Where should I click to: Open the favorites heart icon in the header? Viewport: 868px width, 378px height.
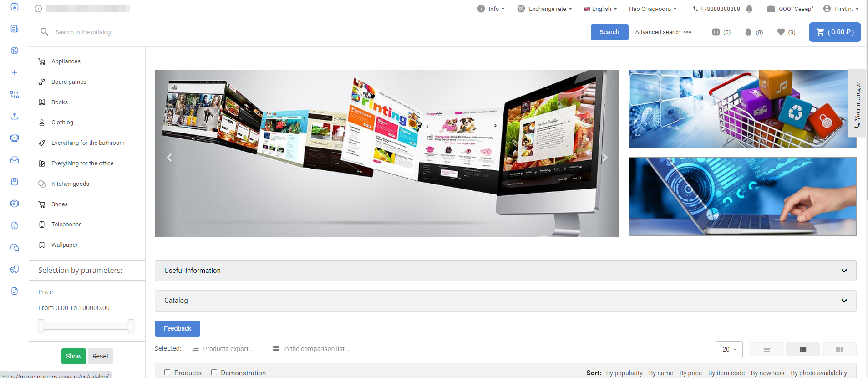click(x=781, y=32)
